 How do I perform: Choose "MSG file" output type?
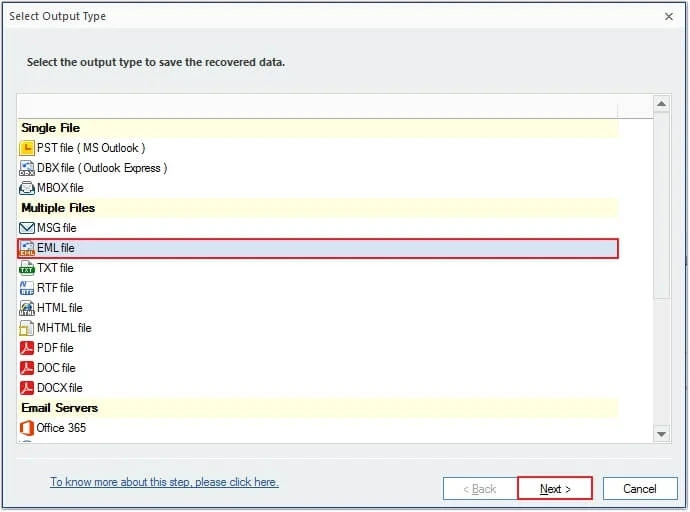(57, 228)
